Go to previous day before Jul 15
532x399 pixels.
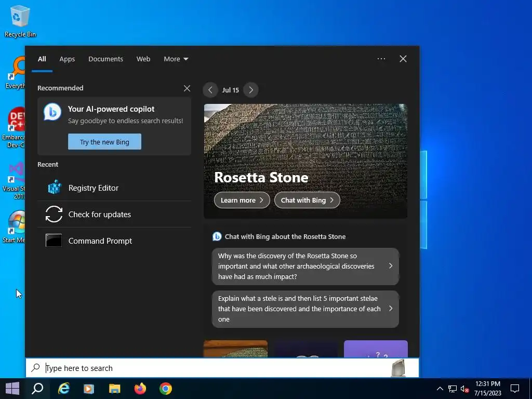coord(210,90)
